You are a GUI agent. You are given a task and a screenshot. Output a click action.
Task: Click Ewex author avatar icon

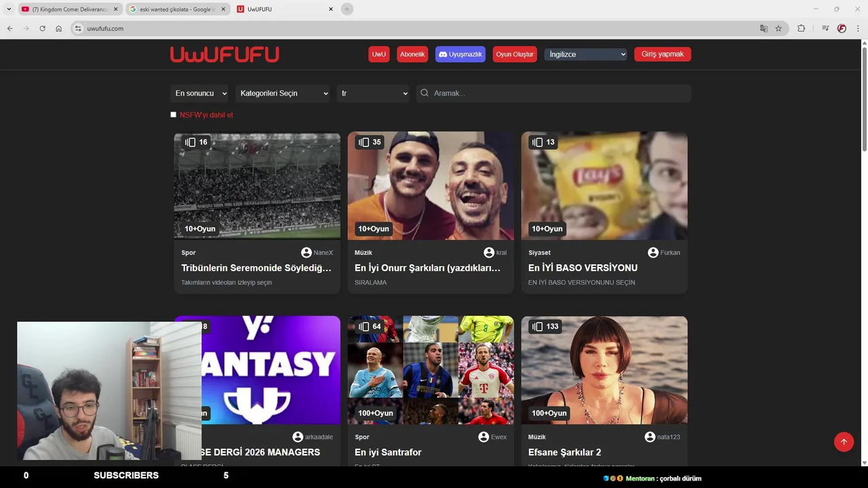tap(484, 437)
